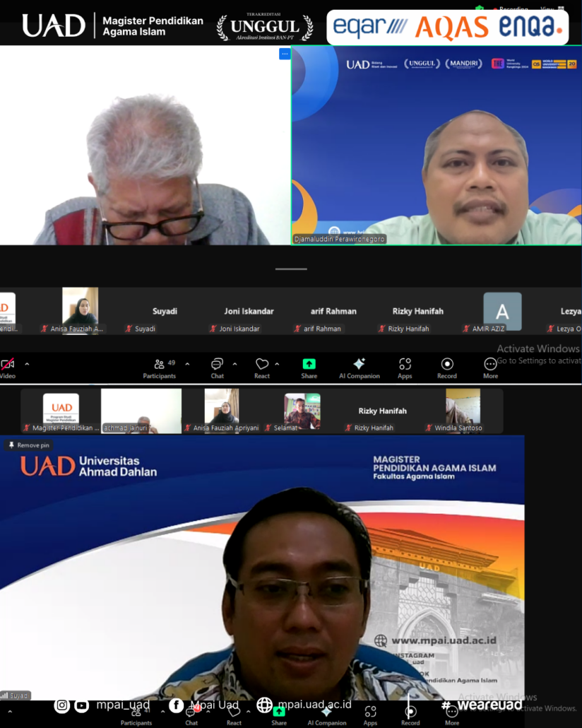Select Rizky Hanifah tile in lower strip

382,411
